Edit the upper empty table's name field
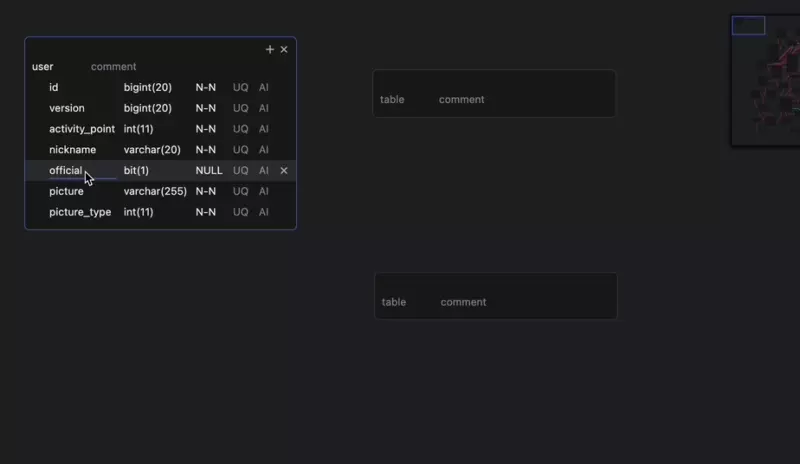This screenshot has width=800, height=464. [x=392, y=100]
